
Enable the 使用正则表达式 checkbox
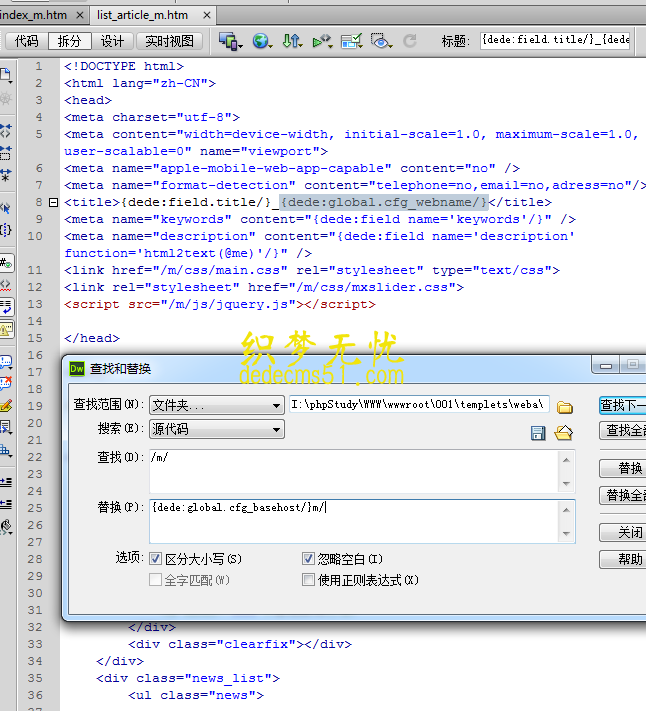pos(309,579)
